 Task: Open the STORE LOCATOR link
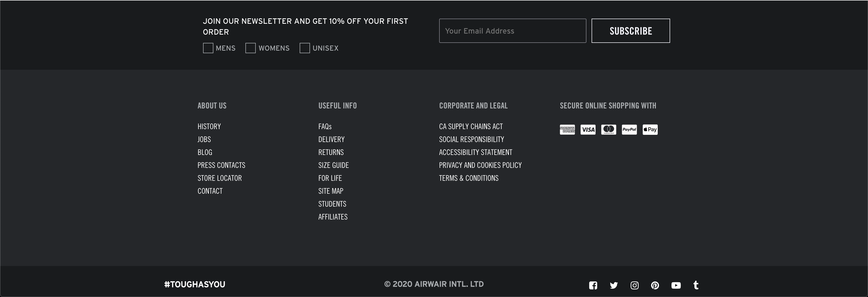pos(219,178)
